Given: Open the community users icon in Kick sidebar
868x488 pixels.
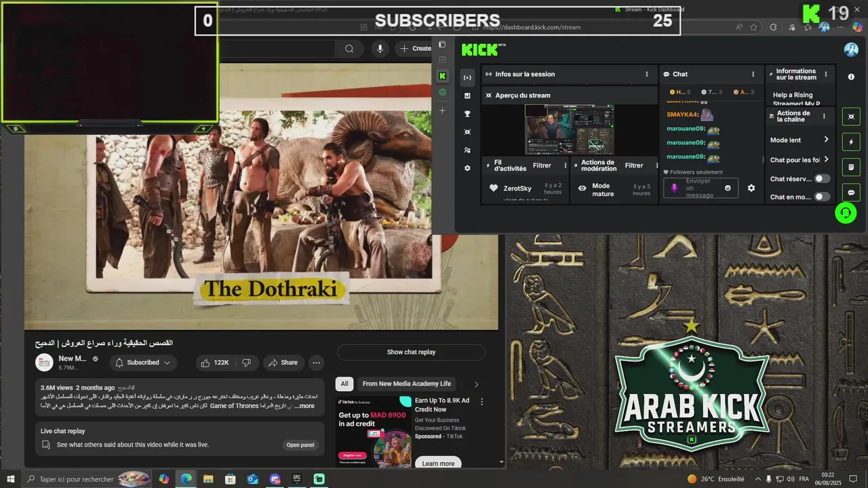Looking at the screenshot, I should 467,150.
